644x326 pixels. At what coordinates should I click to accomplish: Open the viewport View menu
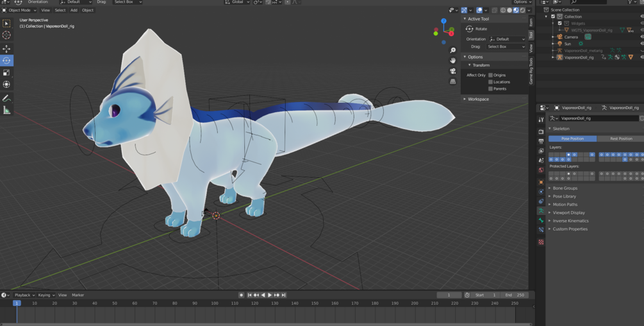[45, 10]
